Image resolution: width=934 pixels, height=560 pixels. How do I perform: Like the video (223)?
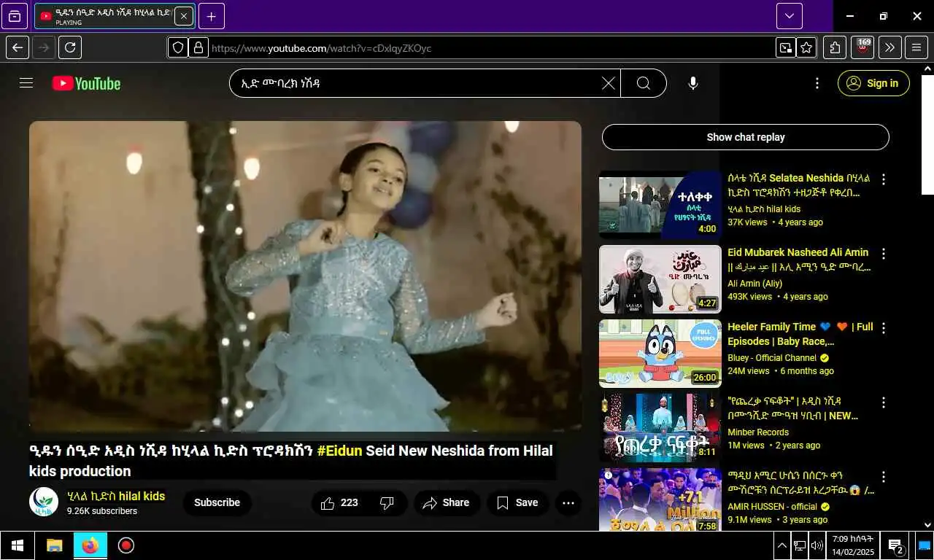[341, 502]
